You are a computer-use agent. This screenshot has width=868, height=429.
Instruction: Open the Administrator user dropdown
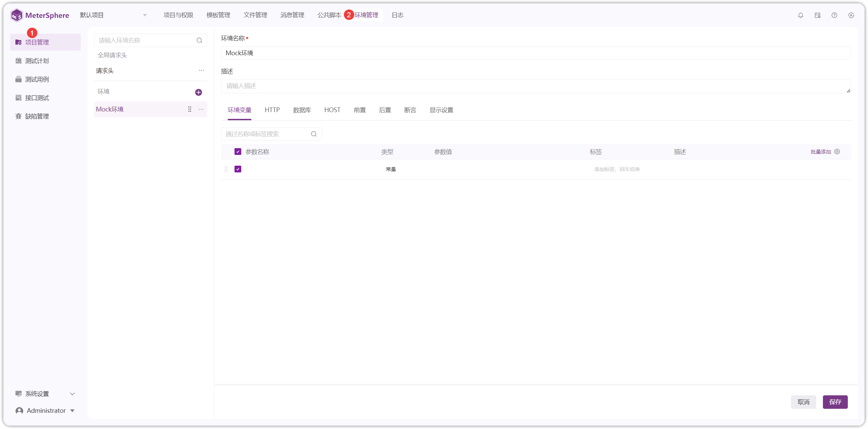45,410
